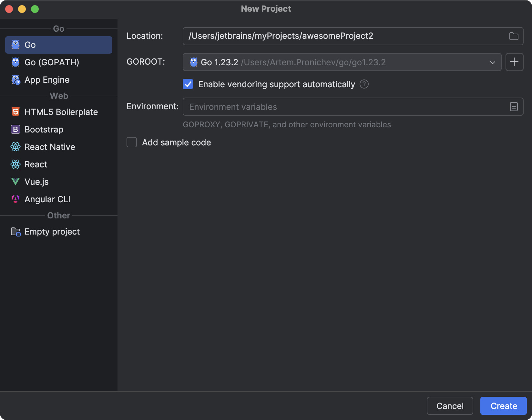The width and height of the screenshot is (532, 420).
Task: Click into the Location path field
Action: pos(342,36)
